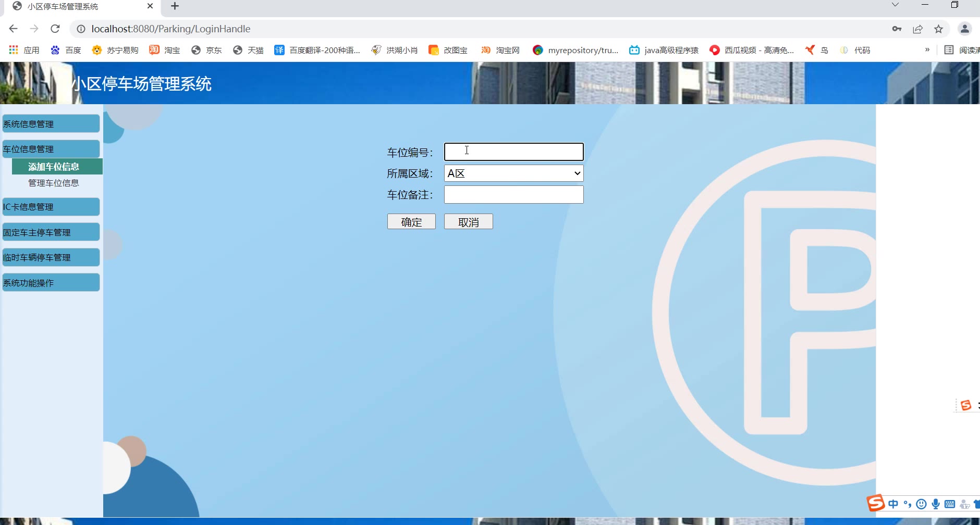Open the 应用 apps bookmark
This screenshot has width=980, height=525.
tap(24, 50)
